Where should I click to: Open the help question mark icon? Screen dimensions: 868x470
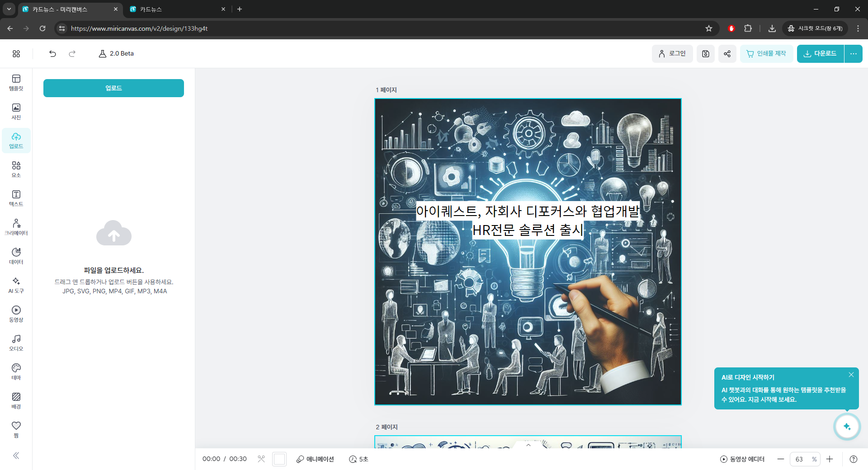(x=854, y=459)
